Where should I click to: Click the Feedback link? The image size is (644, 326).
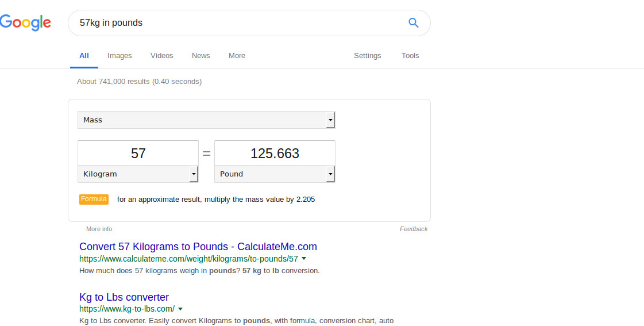[414, 229]
